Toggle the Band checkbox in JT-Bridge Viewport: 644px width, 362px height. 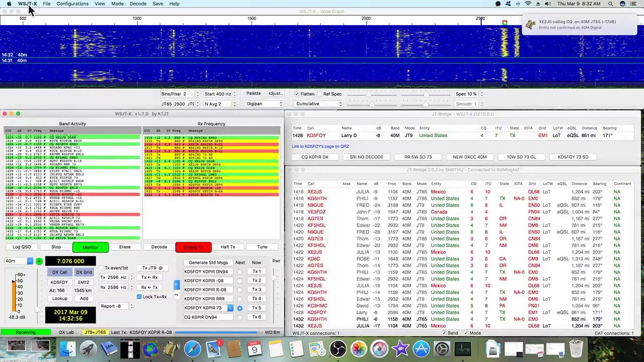[x=444, y=333]
